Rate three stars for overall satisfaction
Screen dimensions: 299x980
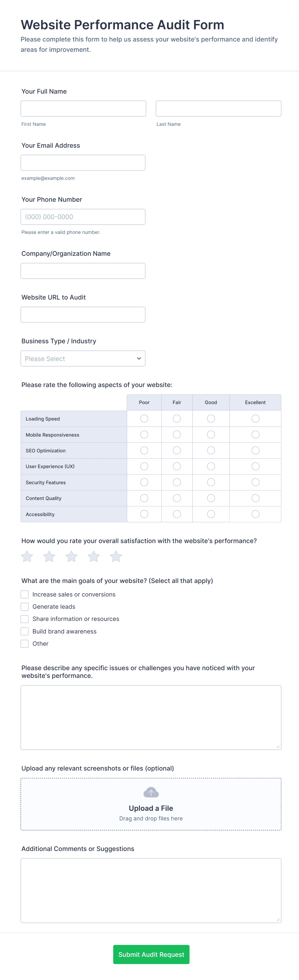71,557
